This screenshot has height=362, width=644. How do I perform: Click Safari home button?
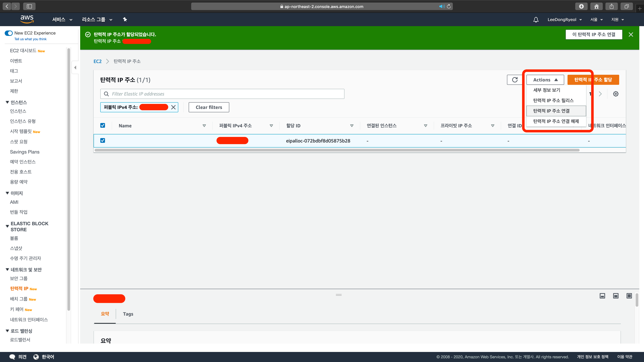(x=597, y=6)
